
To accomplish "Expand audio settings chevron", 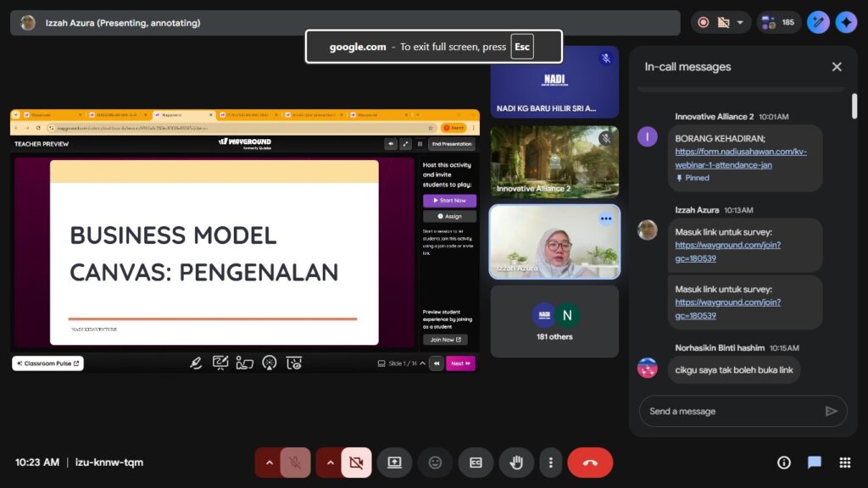I will tap(270, 463).
